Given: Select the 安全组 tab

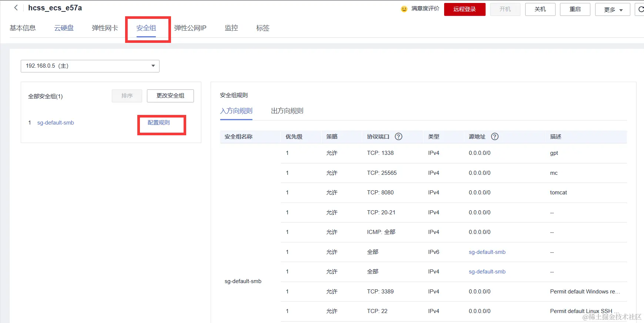Looking at the screenshot, I should click(x=146, y=28).
